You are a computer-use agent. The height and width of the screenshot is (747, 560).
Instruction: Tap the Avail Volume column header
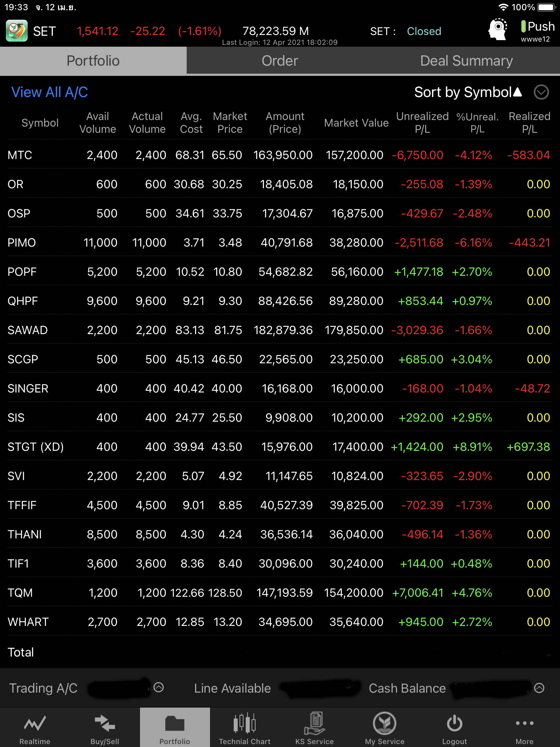tap(98, 123)
